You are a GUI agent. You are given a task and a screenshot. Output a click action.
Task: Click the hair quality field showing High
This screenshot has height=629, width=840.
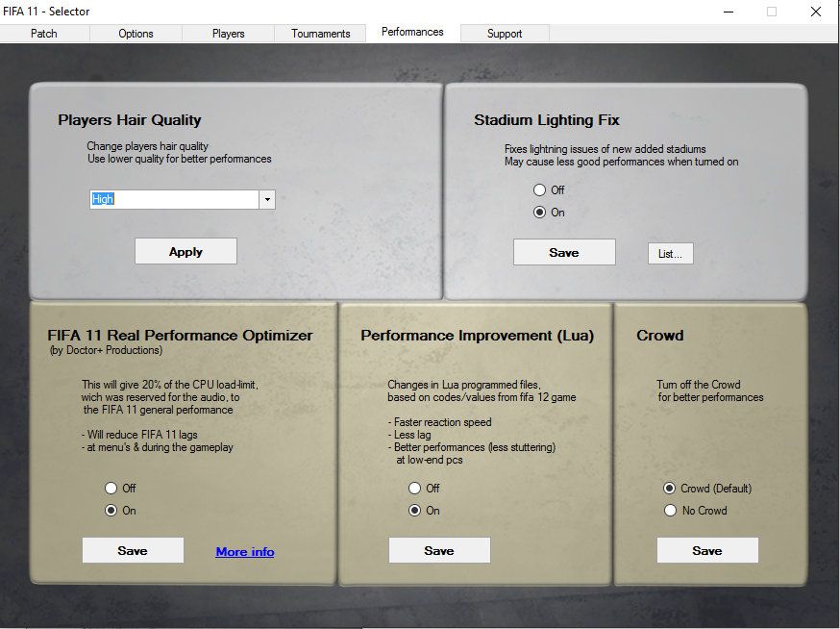click(x=173, y=200)
